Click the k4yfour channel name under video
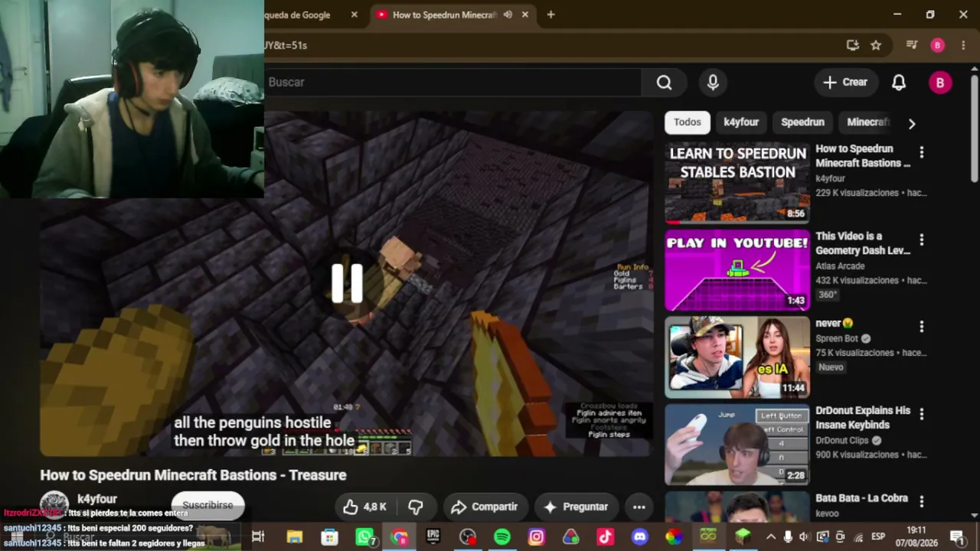This screenshot has width=980, height=551. click(97, 499)
